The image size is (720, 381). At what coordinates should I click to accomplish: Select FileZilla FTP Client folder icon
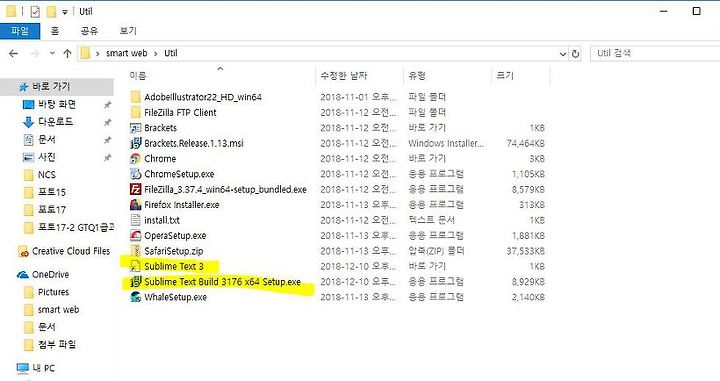coord(135,112)
